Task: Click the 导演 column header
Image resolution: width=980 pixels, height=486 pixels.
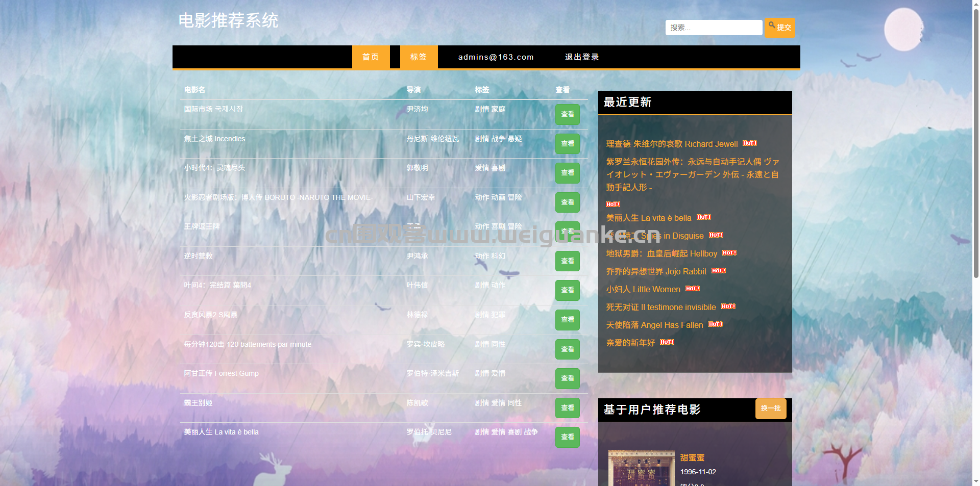Action: click(x=413, y=90)
